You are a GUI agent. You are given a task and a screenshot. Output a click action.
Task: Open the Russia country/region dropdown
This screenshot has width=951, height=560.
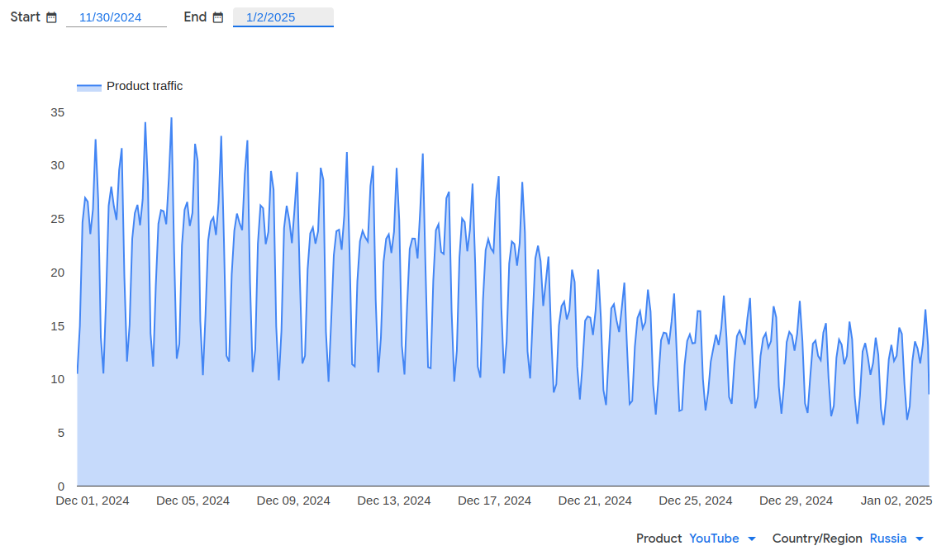click(x=888, y=539)
